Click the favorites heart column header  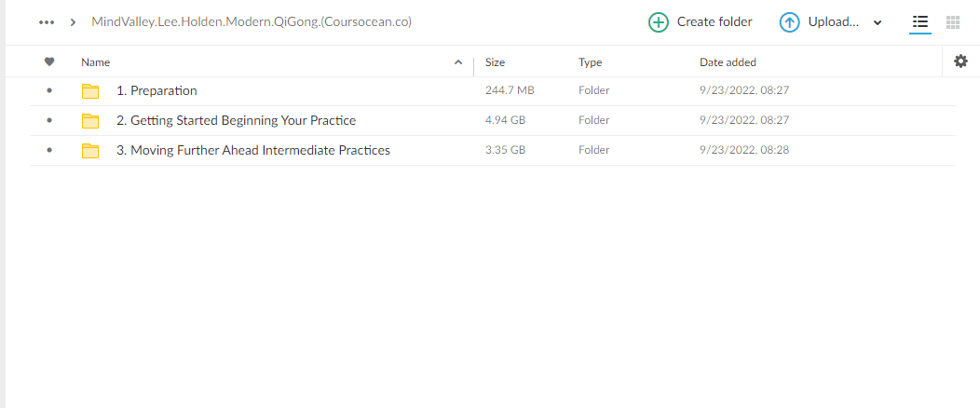(49, 62)
